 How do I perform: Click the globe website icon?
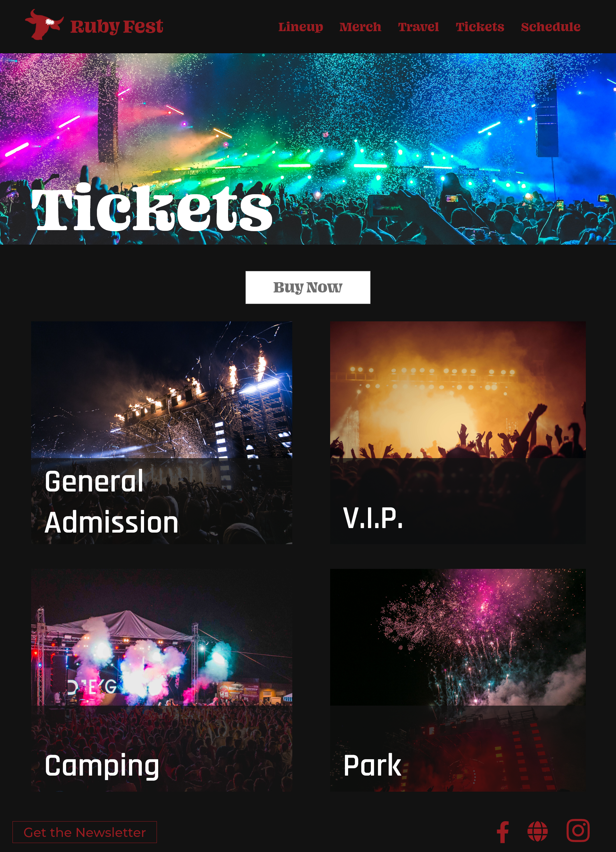click(537, 831)
